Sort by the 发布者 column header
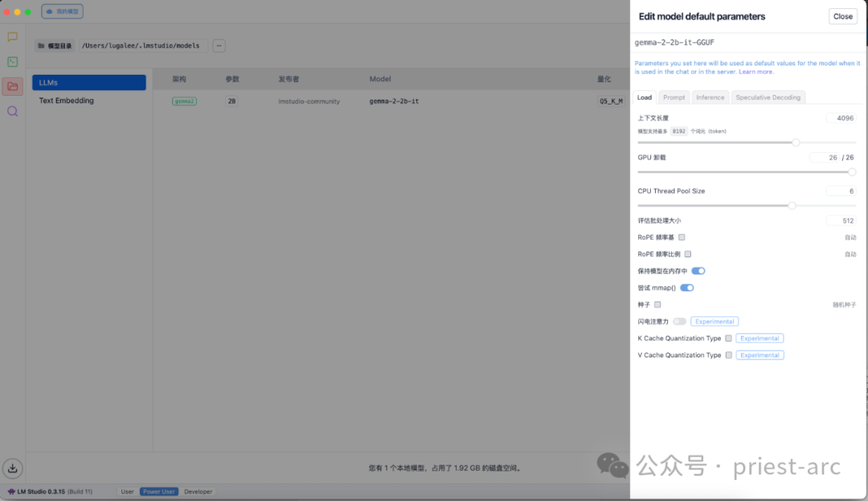 (x=289, y=79)
